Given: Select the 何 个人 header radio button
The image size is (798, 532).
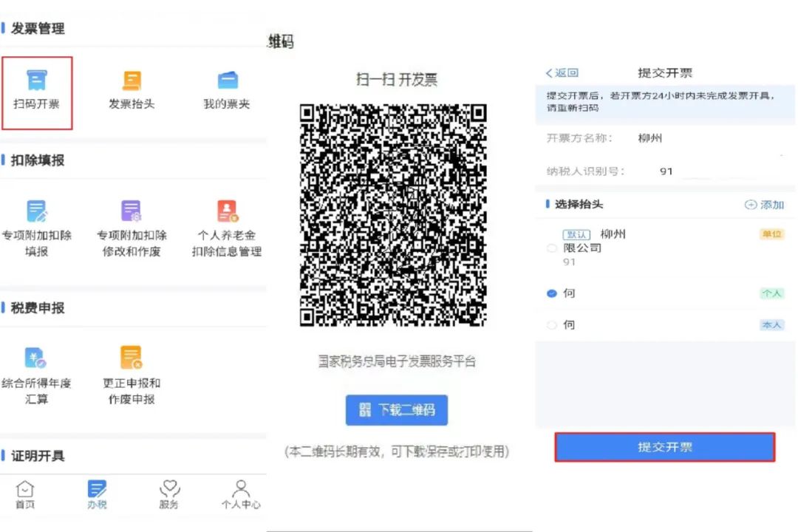Looking at the screenshot, I should pyautogui.click(x=552, y=293).
